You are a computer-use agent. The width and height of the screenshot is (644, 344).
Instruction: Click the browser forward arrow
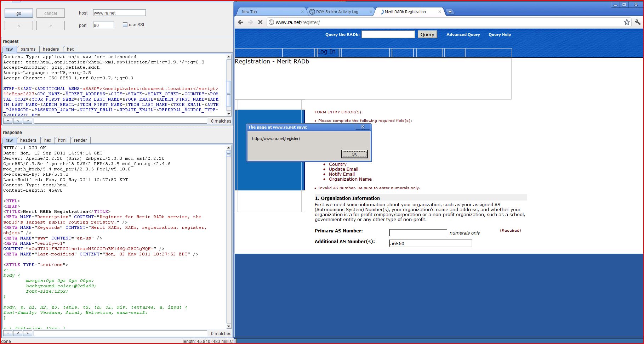tap(251, 22)
